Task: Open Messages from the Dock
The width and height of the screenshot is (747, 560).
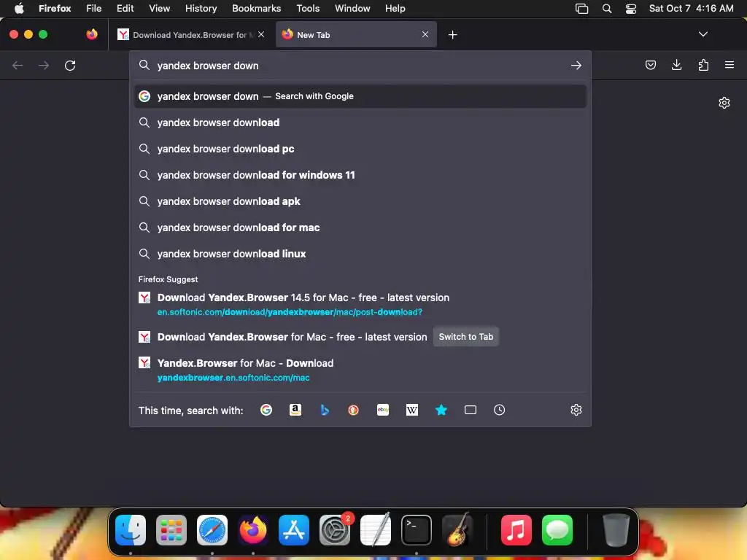Action: click(557, 529)
